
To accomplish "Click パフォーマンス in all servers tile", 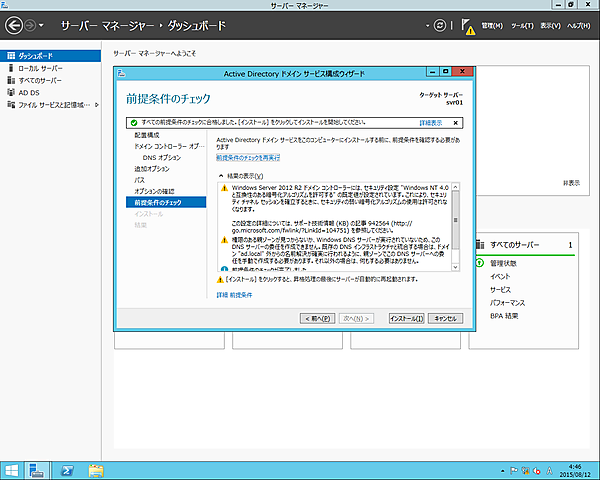I will click(507, 303).
